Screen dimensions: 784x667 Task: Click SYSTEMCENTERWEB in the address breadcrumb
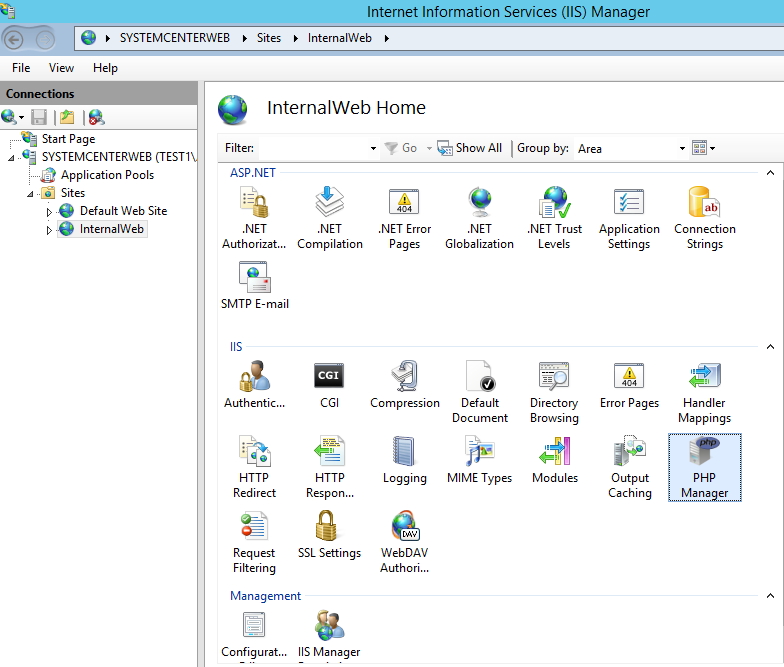[174, 38]
